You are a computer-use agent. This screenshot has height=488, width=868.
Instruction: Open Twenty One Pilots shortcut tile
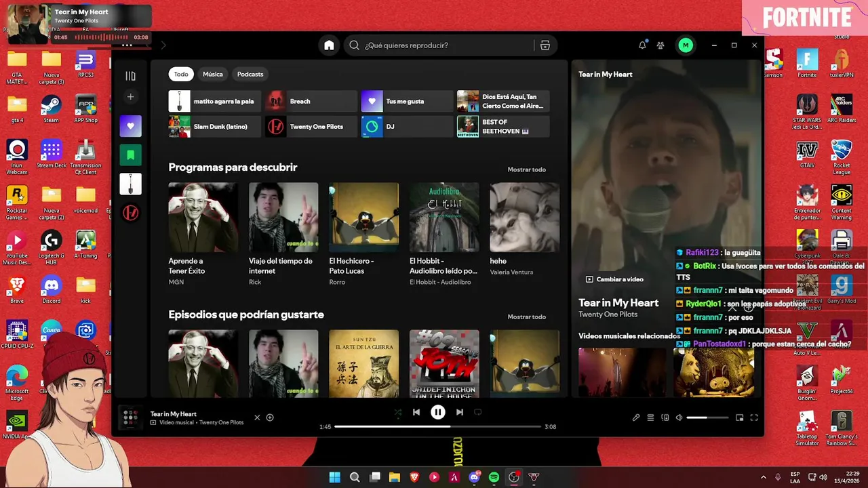point(311,127)
